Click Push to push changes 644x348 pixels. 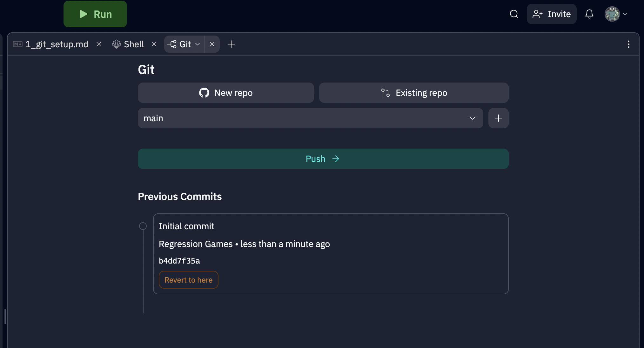coord(323,158)
